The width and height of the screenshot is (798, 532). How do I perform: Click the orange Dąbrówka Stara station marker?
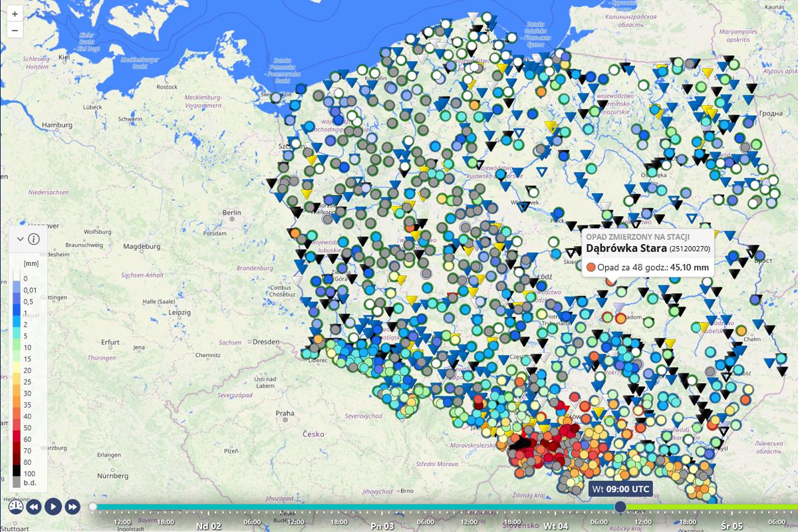(610, 281)
